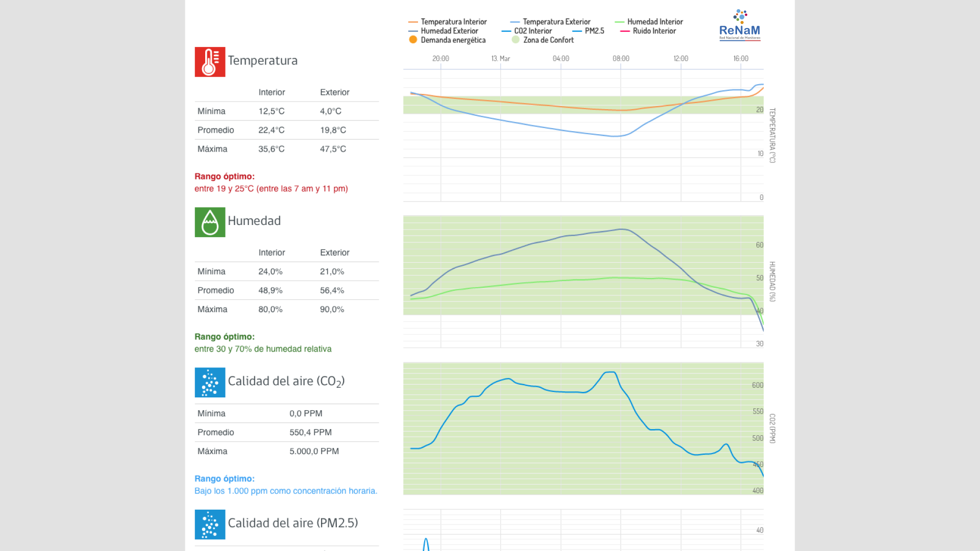Click the ReNaM logo
This screenshot has height=551, width=980.
point(740,25)
